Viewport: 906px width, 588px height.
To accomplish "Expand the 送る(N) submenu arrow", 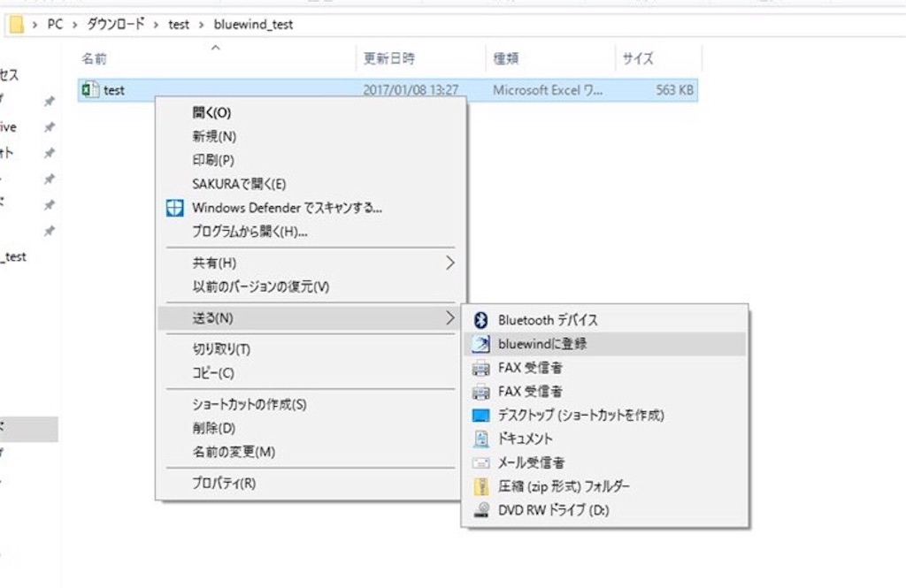I will [x=450, y=317].
